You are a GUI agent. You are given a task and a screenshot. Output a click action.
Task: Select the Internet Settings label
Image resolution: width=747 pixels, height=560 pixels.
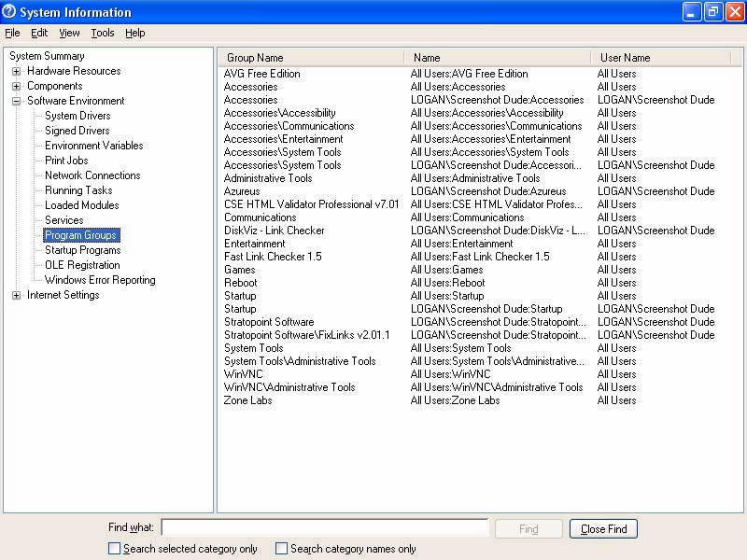(x=63, y=295)
